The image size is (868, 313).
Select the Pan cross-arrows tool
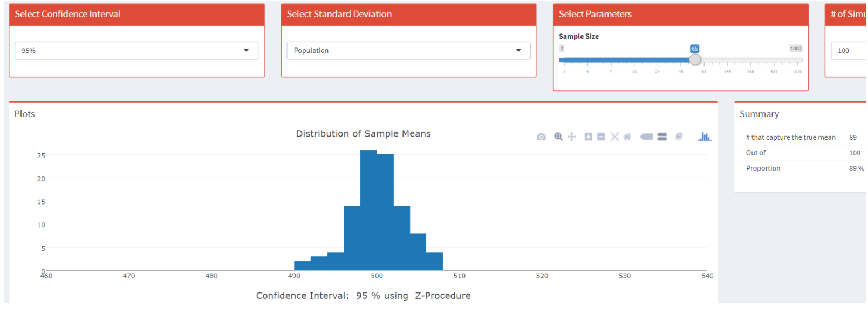pos(572,137)
